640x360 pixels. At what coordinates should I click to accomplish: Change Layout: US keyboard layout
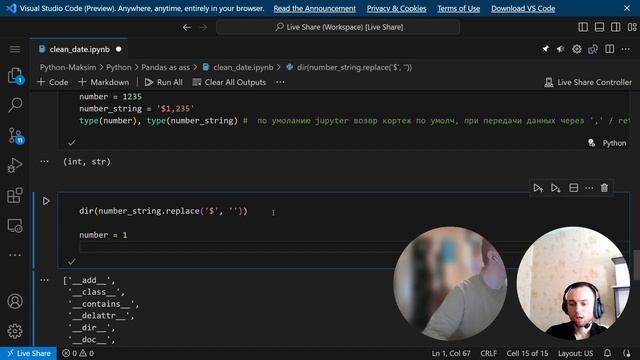click(x=575, y=353)
